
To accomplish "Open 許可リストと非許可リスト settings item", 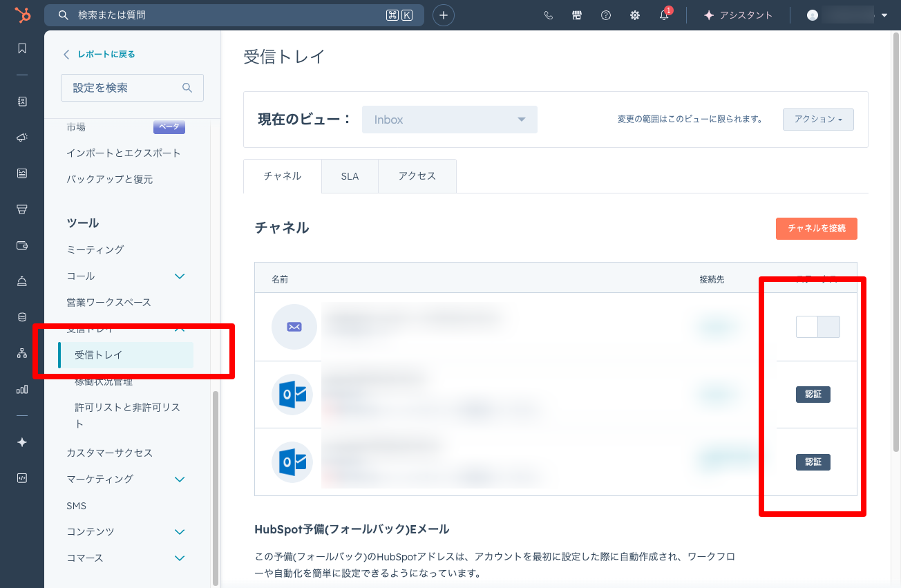I will click(127, 415).
